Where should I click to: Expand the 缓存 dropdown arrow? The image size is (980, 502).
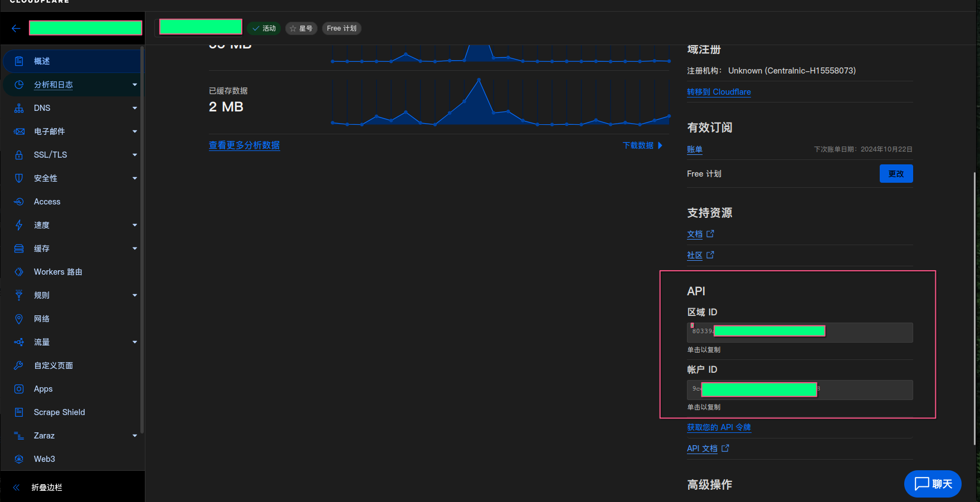point(135,248)
